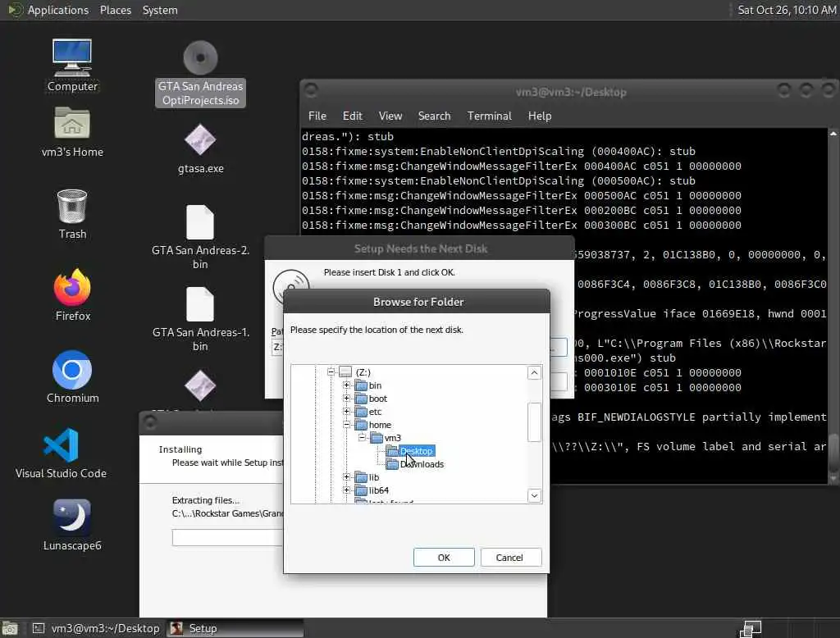Confirm folder with OK button

click(x=444, y=557)
